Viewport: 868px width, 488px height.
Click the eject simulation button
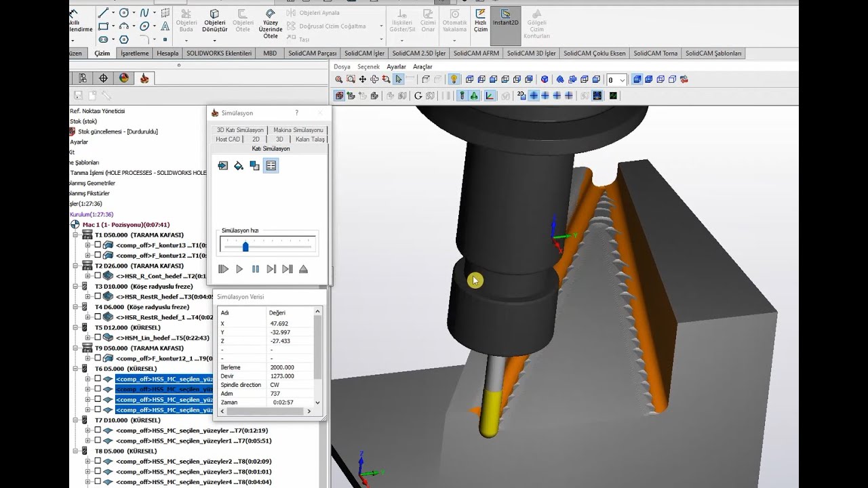point(303,269)
